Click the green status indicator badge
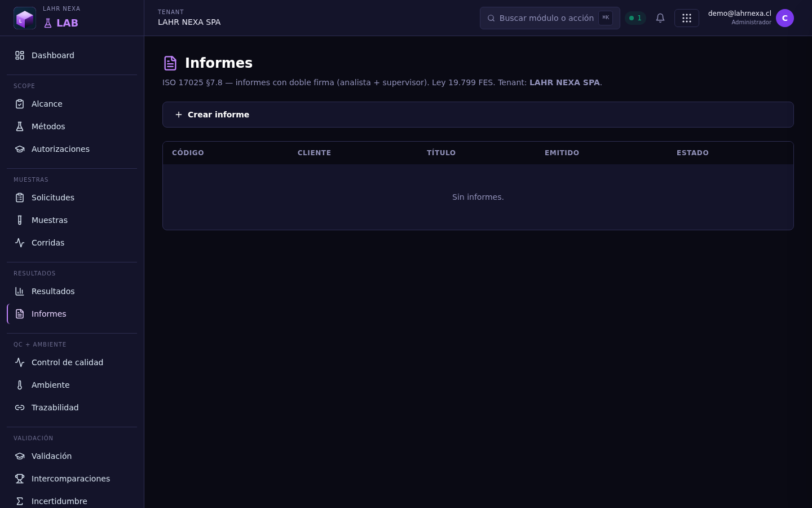This screenshot has height=508, width=812. (x=636, y=18)
